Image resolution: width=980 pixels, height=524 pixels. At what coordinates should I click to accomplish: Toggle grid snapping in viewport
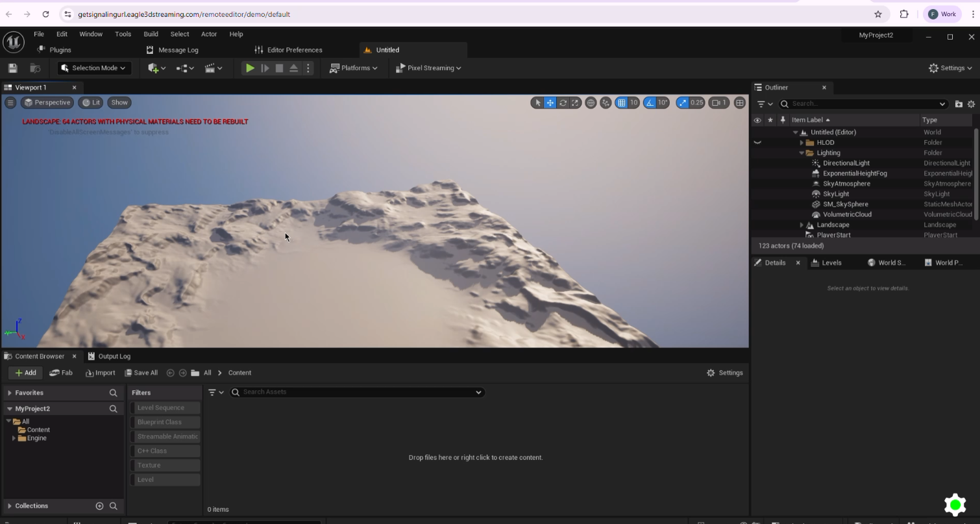622,103
